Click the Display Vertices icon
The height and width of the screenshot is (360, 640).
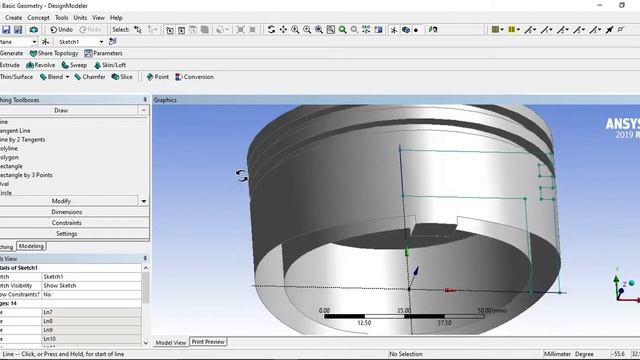621,30
